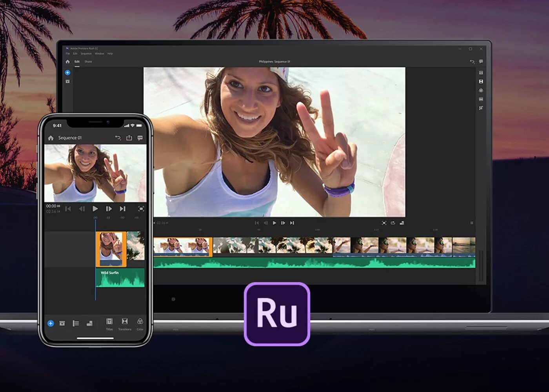Tap the Home icon in the phone app
This screenshot has height=392, width=549.
(x=51, y=138)
